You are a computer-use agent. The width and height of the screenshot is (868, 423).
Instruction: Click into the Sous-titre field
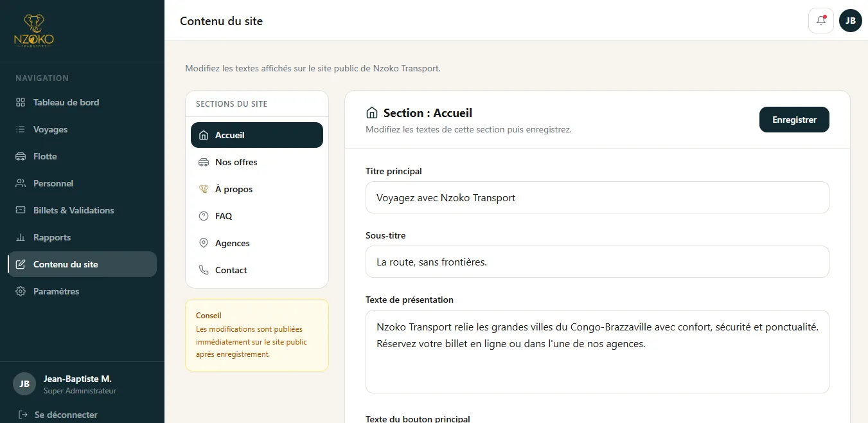pyautogui.click(x=598, y=262)
